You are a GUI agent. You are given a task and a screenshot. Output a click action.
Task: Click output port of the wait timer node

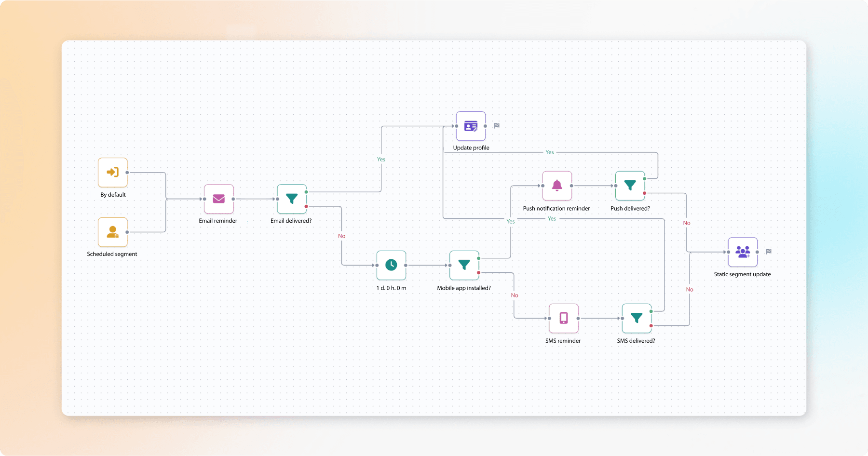(x=406, y=265)
